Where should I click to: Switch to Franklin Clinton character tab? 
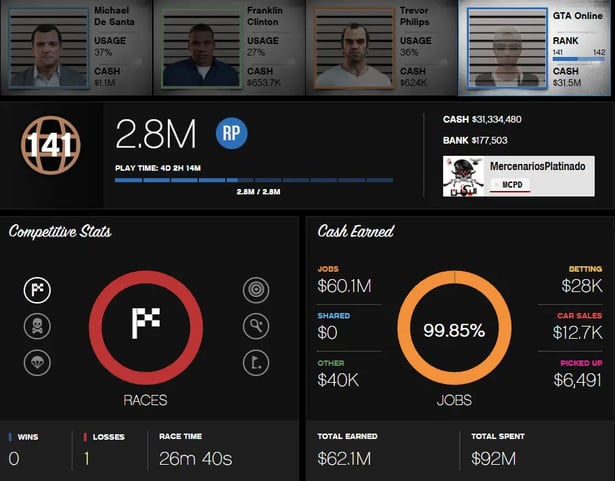point(230,46)
